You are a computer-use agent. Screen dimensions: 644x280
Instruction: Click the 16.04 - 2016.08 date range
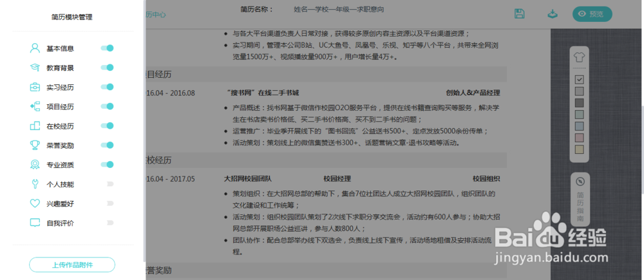tap(171, 93)
